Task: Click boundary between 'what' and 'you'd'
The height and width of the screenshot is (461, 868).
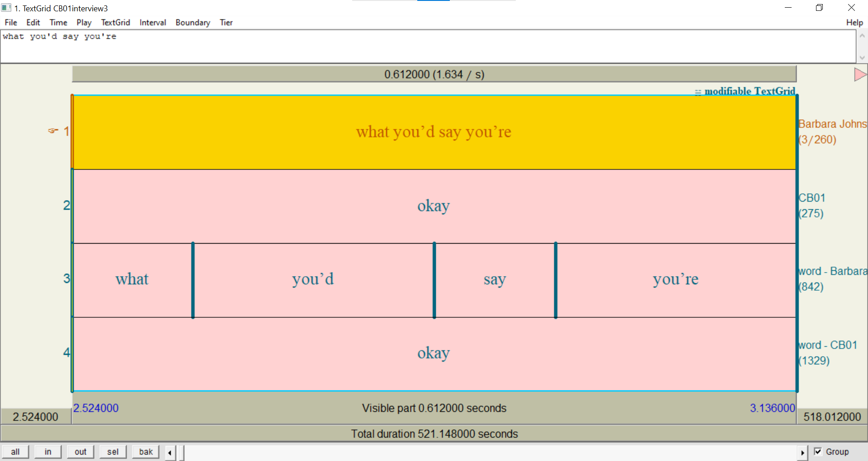Action: tap(193, 280)
